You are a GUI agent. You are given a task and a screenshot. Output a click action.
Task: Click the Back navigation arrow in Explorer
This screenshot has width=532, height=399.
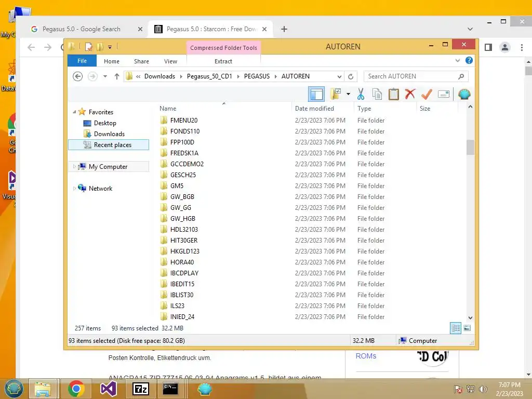pyautogui.click(x=78, y=76)
